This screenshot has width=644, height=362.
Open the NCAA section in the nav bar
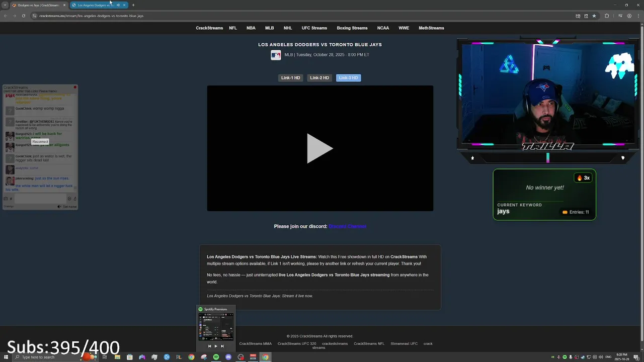tap(383, 28)
